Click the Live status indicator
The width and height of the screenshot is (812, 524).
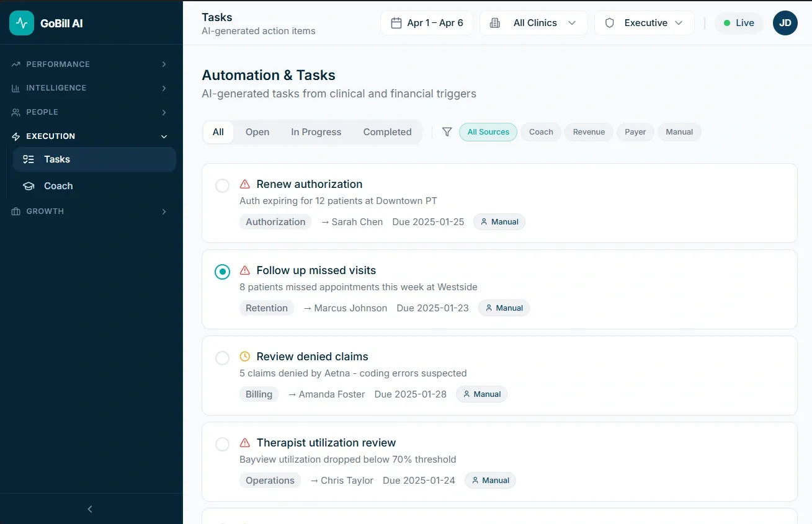(x=739, y=23)
